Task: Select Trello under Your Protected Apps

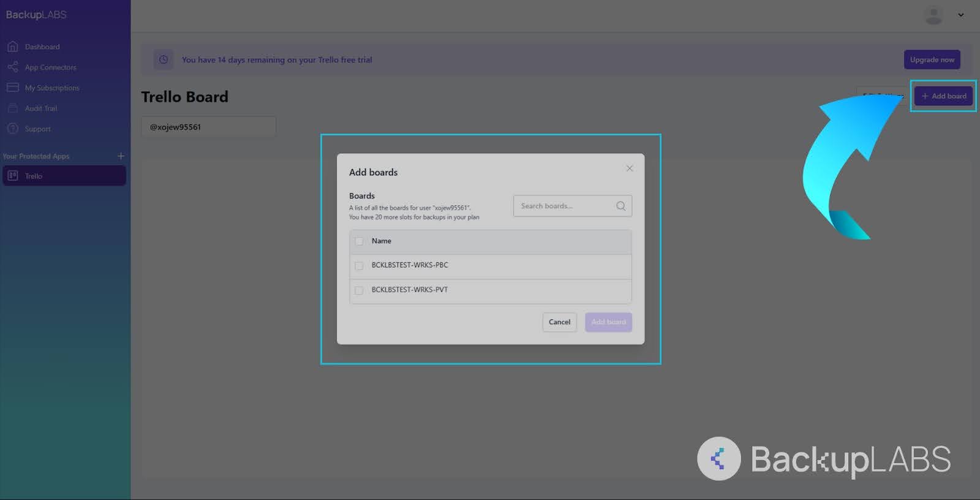Action: 64,176
